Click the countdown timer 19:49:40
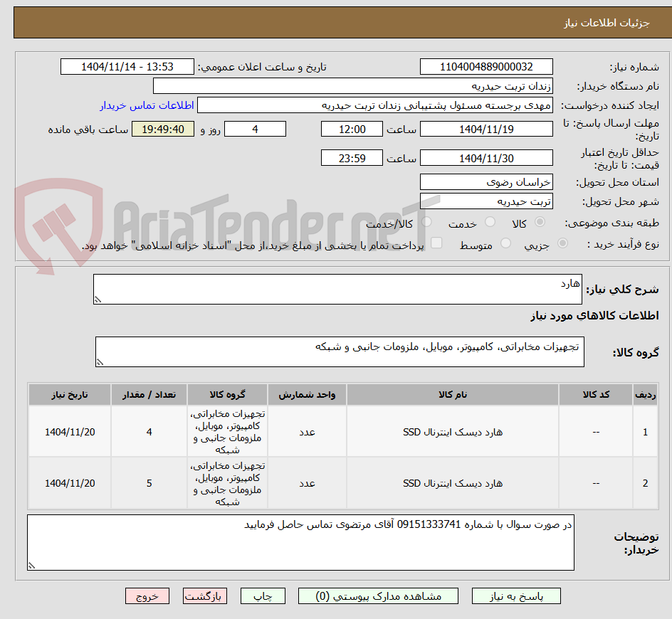Screen dimensions: 672x619 [163, 129]
